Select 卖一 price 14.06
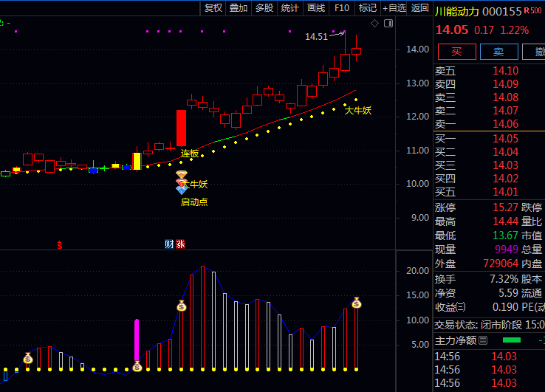The height and width of the screenshot is (392, 545). pos(505,124)
